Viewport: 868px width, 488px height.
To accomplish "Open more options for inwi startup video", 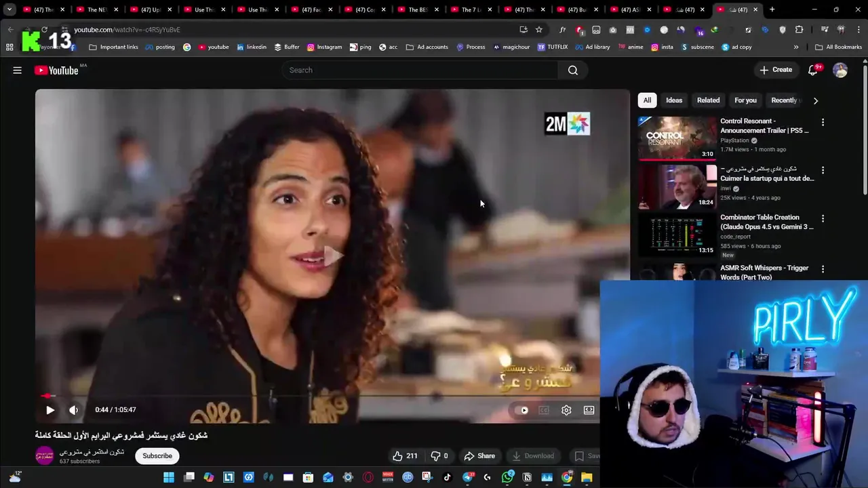I will tap(823, 171).
